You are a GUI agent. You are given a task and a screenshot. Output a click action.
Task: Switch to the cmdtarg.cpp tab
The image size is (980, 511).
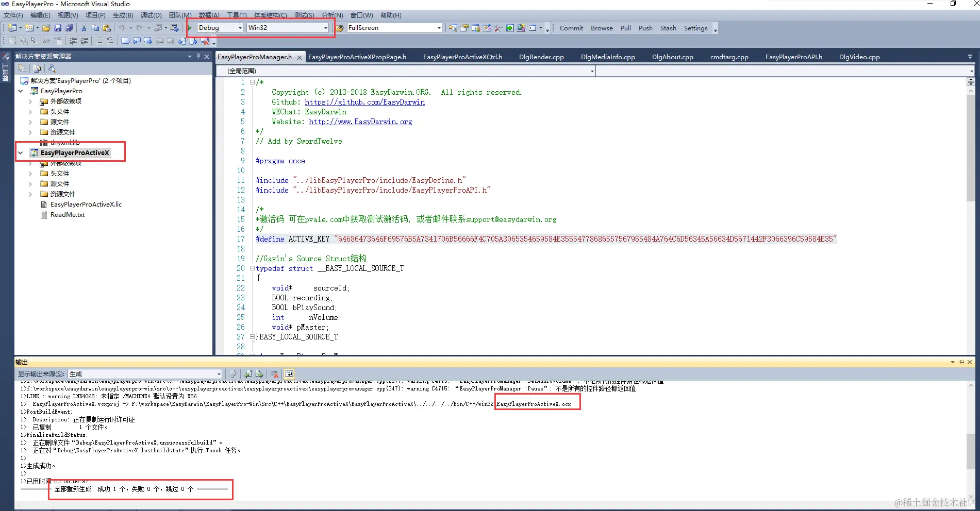(x=729, y=57)
